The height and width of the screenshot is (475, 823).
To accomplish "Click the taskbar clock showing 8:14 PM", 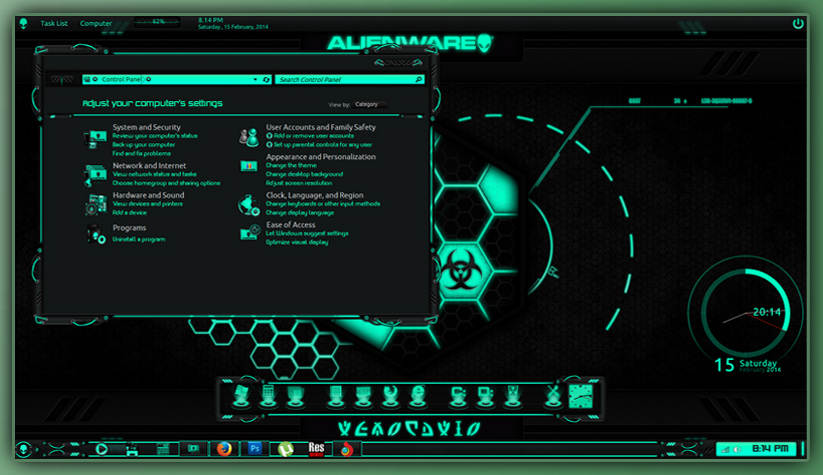I will pos(770,449).
